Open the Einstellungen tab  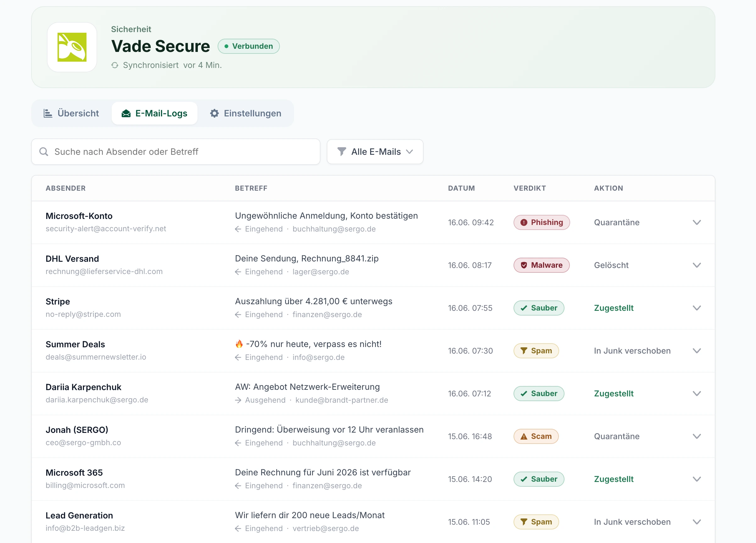[x=246, y=113]
